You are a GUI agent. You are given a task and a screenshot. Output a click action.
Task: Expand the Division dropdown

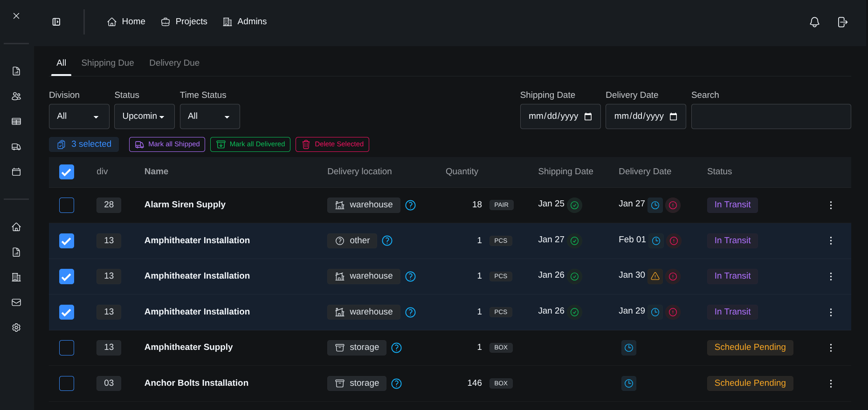79,116
